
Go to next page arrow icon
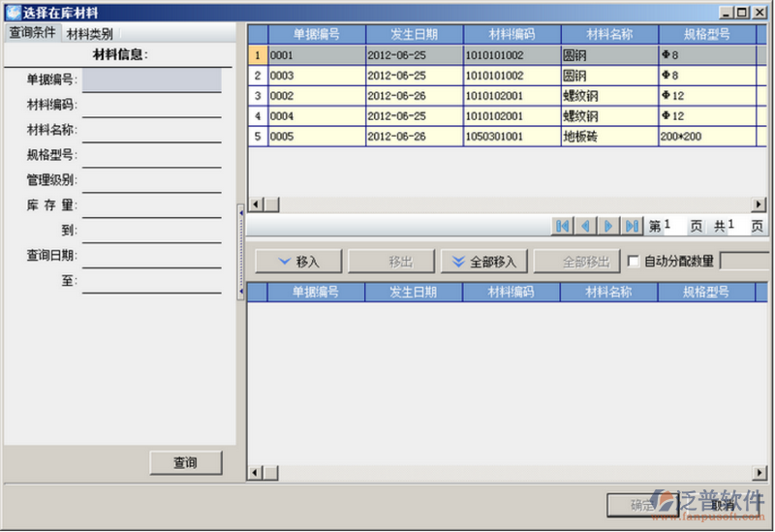(608, 226)
